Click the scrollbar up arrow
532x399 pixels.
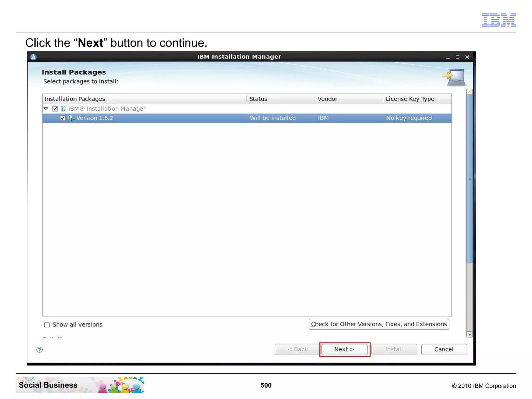pyautogui.click(x=469, y=92)
